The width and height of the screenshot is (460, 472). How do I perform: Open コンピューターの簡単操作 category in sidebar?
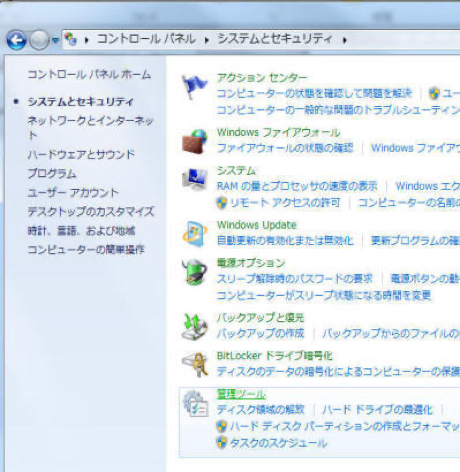coord(86,250)
